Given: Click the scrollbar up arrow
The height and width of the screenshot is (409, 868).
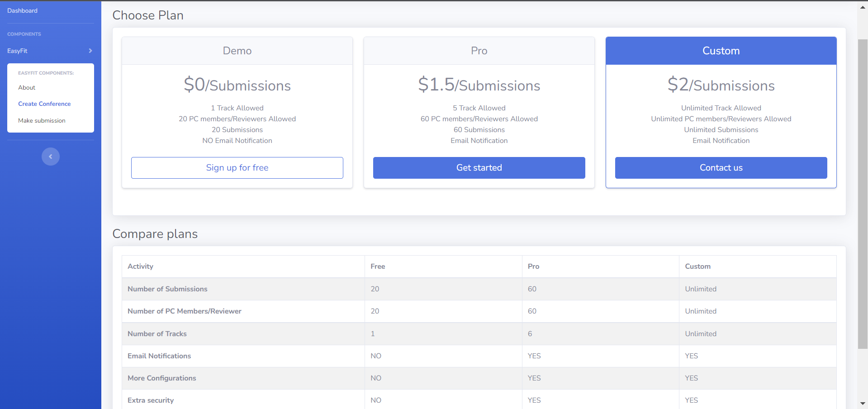Looking at the screenshot, I should pyautogui.click(x=863, y=7).
